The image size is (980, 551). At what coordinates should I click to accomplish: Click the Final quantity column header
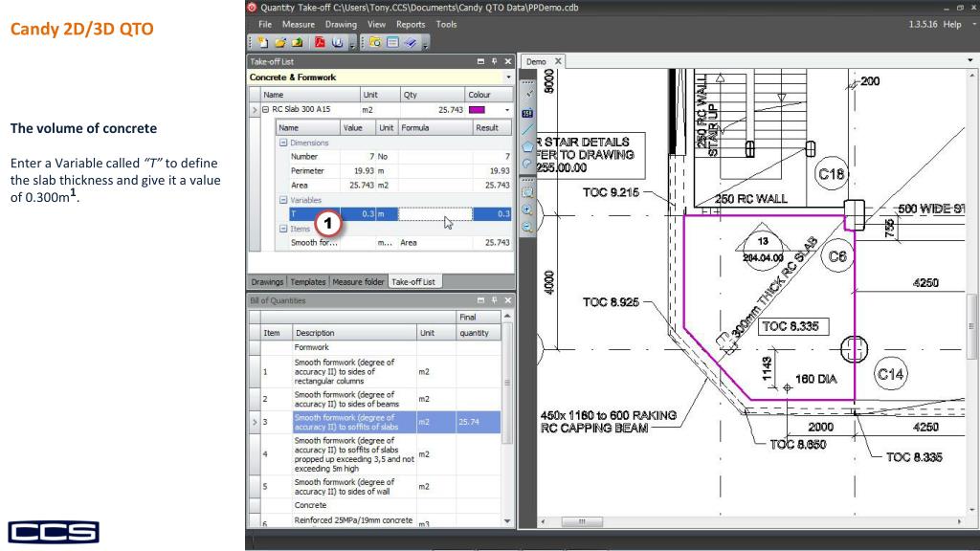[x=479, y=325]
